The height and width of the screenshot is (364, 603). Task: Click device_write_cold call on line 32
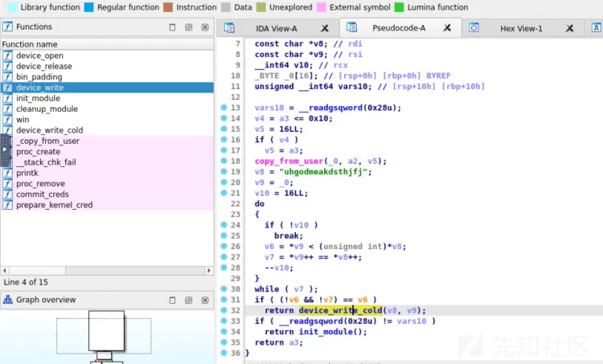[340, 310]
